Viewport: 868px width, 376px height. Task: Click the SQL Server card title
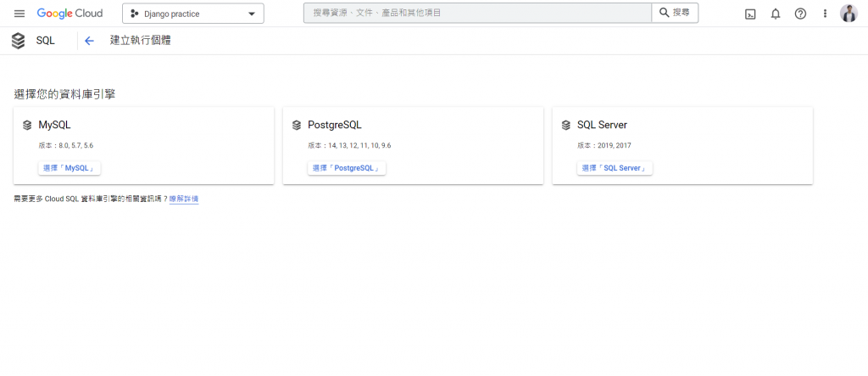point(603,126)
